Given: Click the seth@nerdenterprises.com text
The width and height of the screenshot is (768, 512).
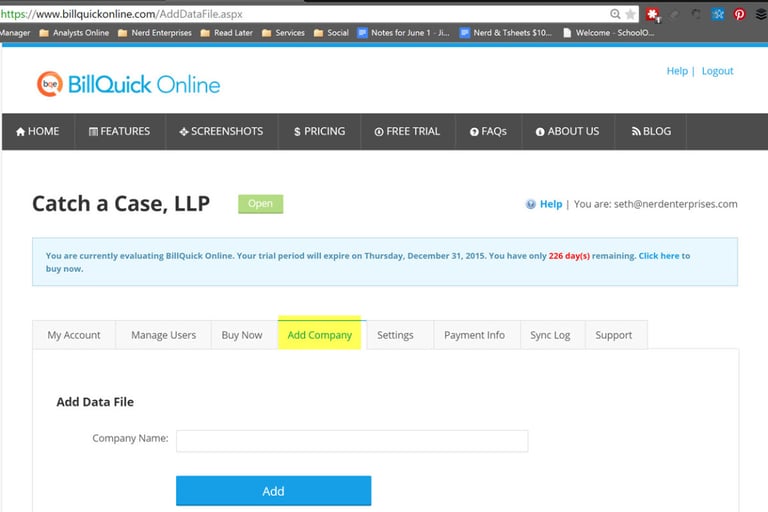Looking at the screenshot, I should click(676, 204).
